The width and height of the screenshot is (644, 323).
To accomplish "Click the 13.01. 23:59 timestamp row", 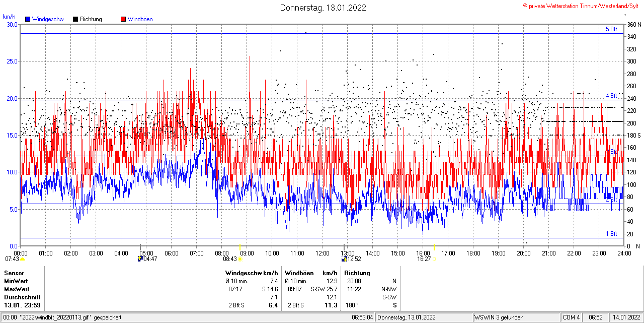I will pyautogui.click(x=22, y=305).
